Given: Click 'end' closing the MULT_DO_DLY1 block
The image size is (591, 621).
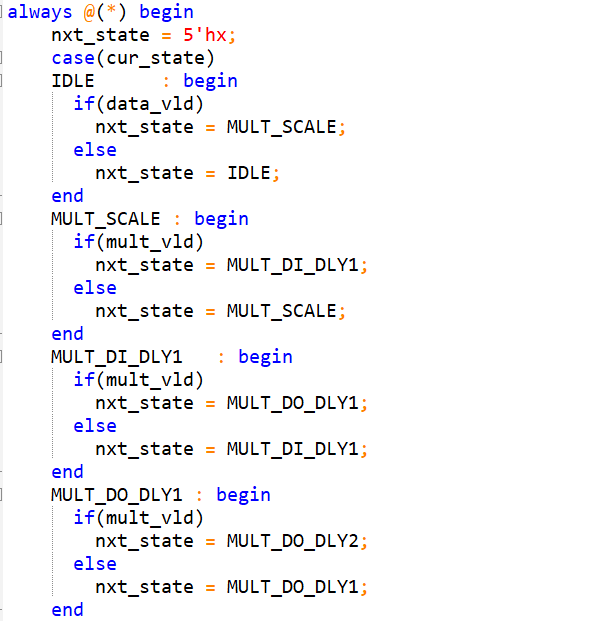Looking at the screenshot, I should (67, 610).
